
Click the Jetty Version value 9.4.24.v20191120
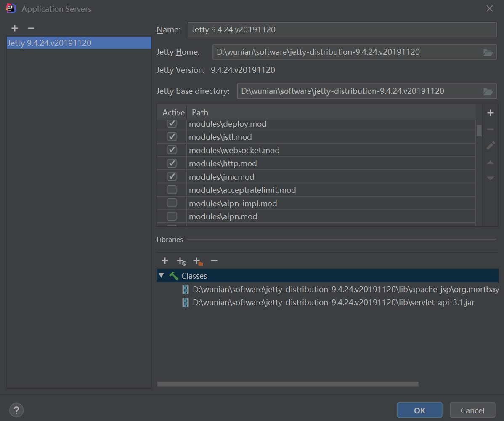pos(243,70)
